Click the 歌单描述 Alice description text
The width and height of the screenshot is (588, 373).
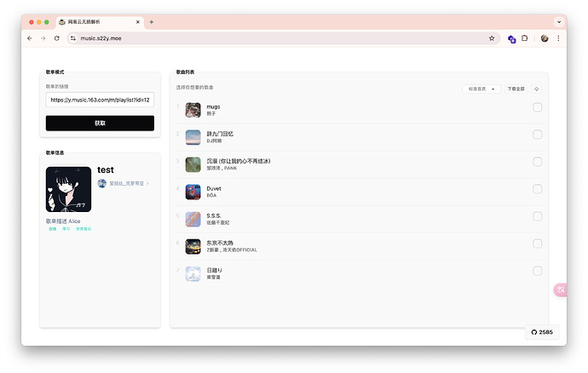pos(63,221)
